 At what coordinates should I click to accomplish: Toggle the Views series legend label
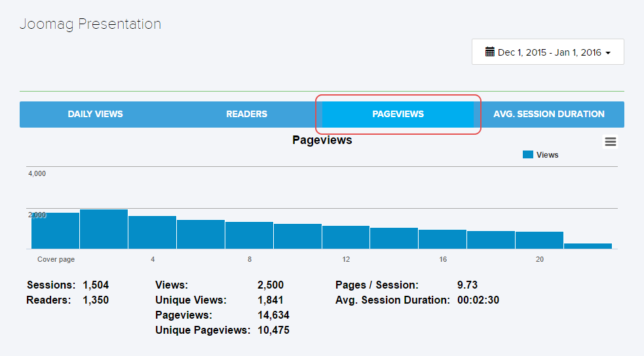click(547, 155)
